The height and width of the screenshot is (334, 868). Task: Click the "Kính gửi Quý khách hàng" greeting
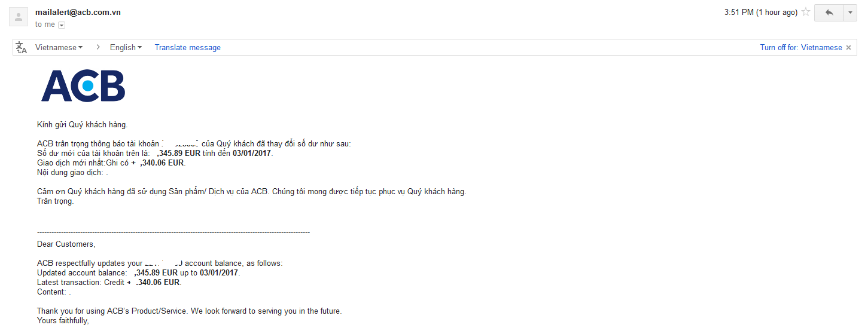click(x=82, y=125)
